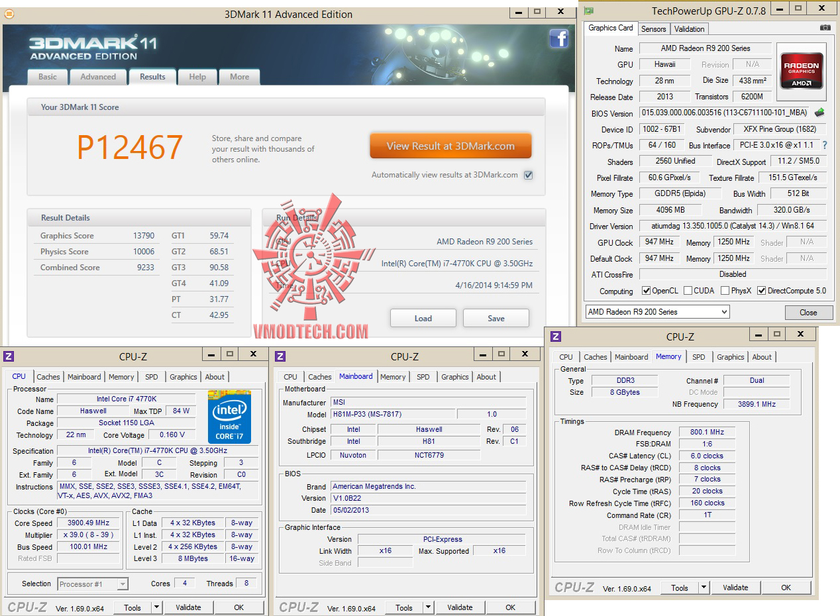The image size is (840, 616).
Task: Click the Save button in Run Details
Action: [496, 318]
